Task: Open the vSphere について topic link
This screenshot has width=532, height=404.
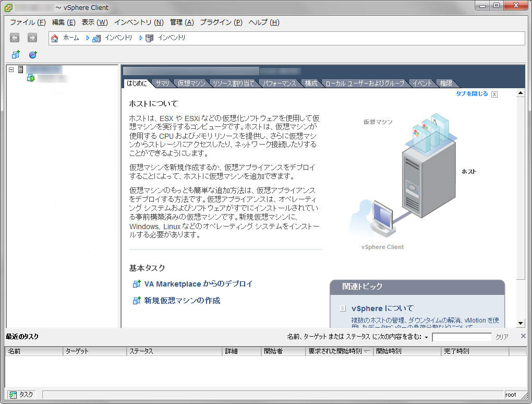Action: tap(382, 308)
